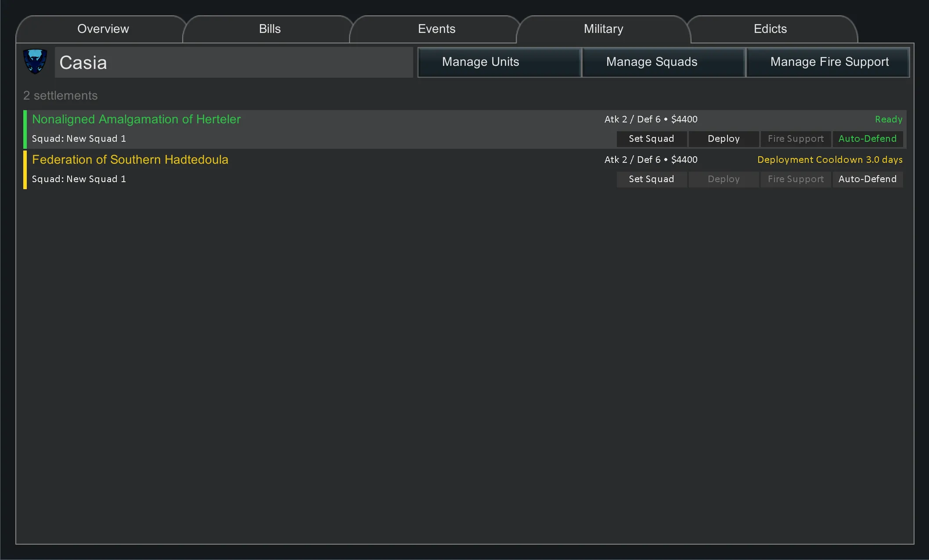Select Nonaligned Amalgamation of Herteler settlement name
The image size is (929, 560).
pyautogui.click(x=136, y=119)
